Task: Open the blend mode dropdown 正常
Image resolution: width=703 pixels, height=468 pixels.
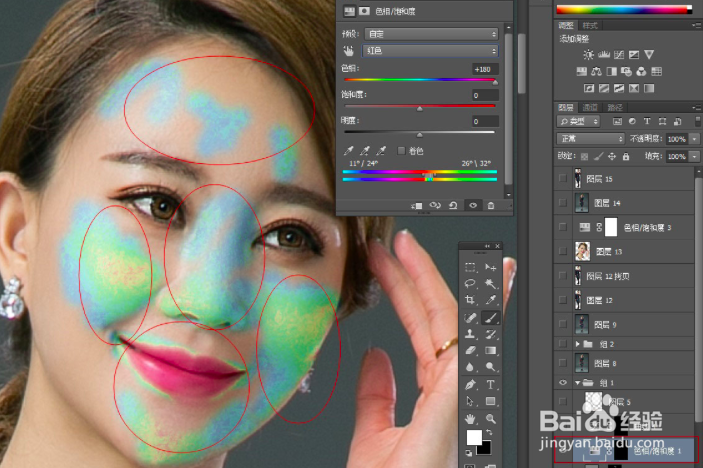Action: [x=590, y=139]
